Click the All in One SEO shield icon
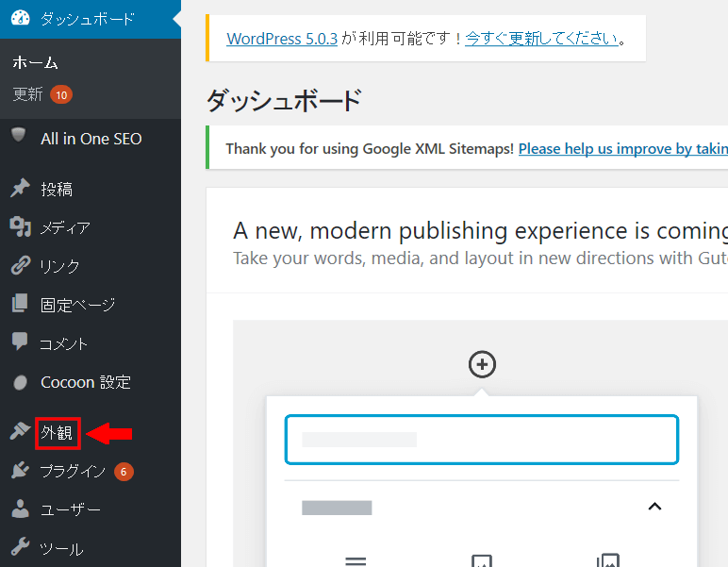Screen dimensions: 728x567 [20, 137]
